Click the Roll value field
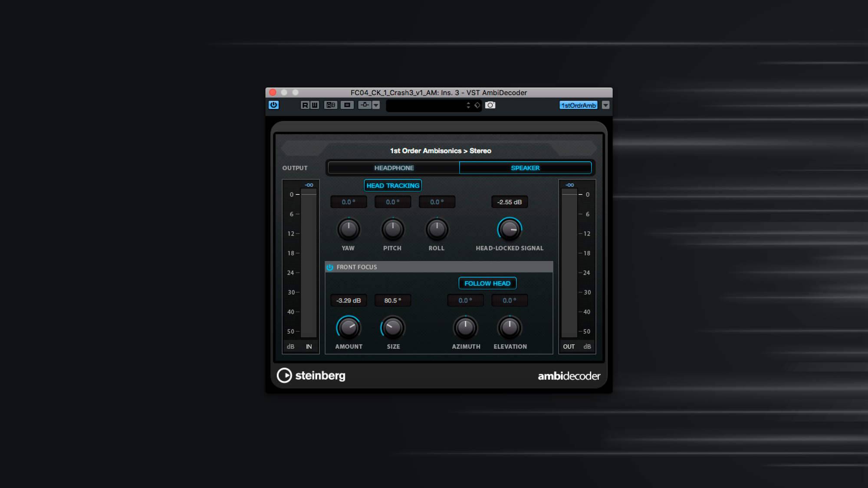 tap(437, 202)
